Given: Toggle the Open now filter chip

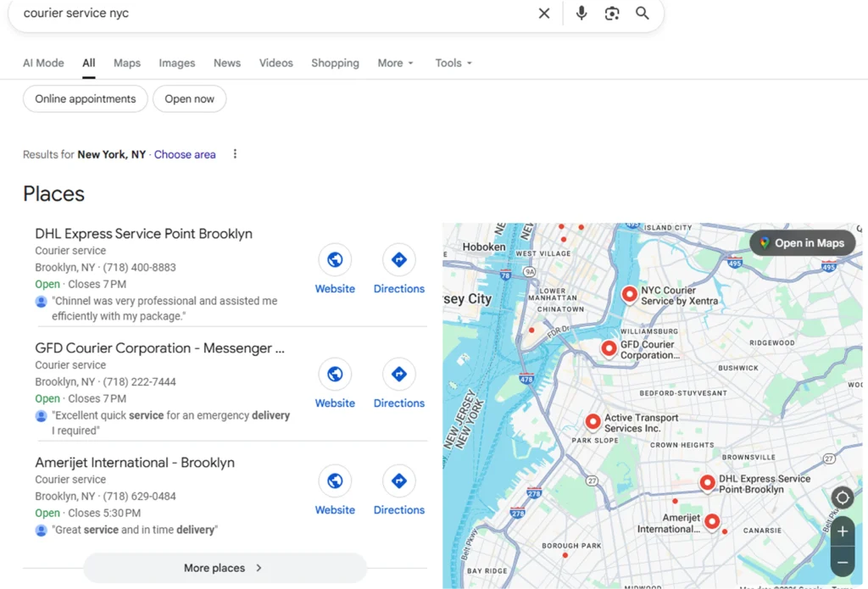Looking at the screenshot, I should pos(189,99).
